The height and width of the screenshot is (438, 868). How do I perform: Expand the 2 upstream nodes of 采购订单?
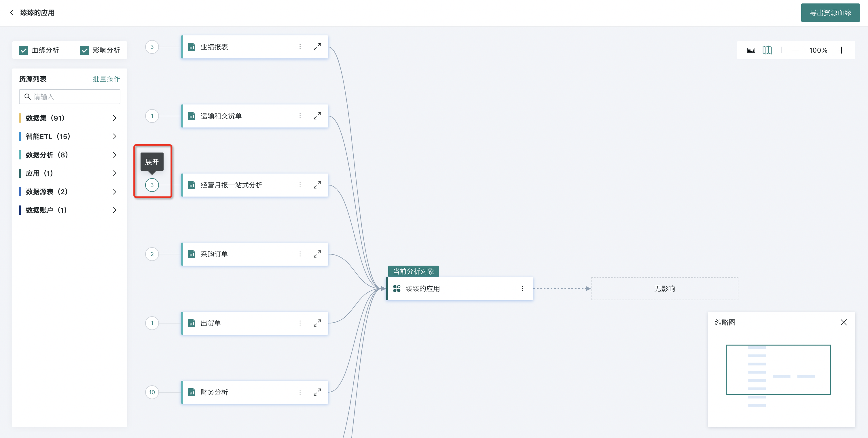152,254
